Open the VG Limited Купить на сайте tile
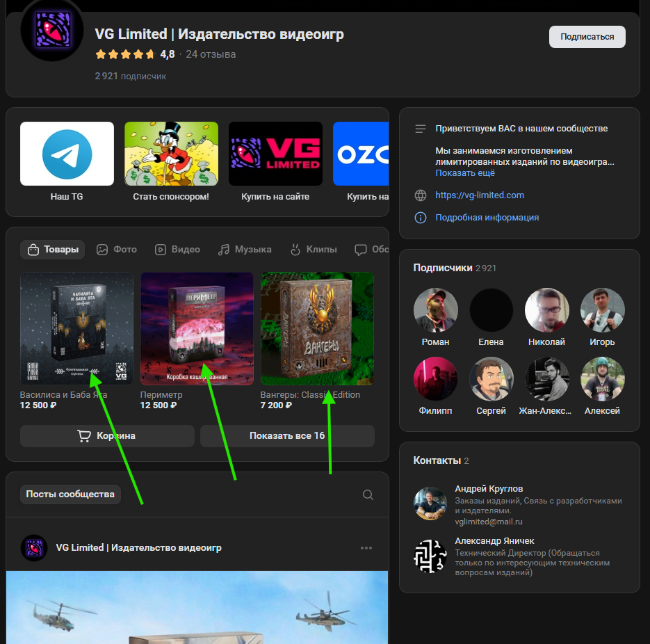This screenshot has height=644, width=650. tap(275, 154)
